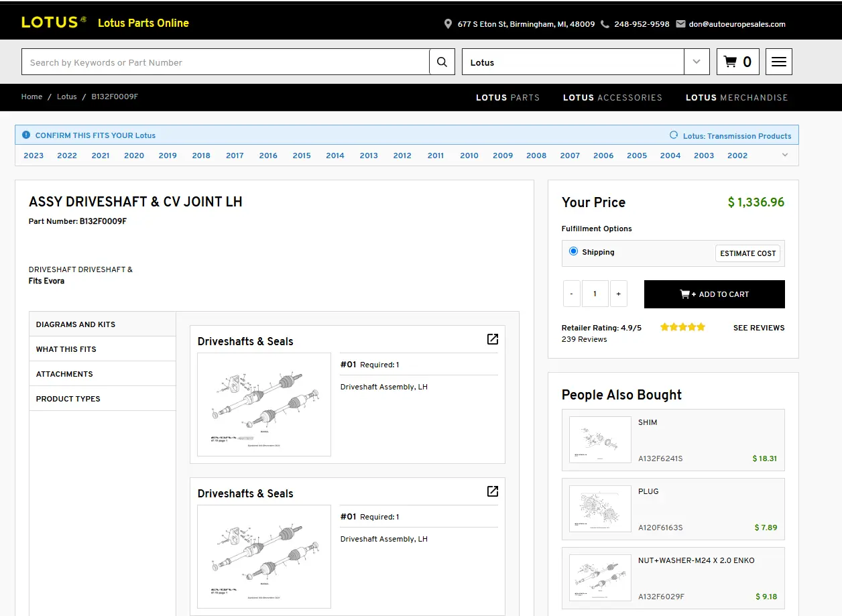842x616 pixels.
Task: Open the PLUG product thumbnail
Action: click(x=600, y=509)
